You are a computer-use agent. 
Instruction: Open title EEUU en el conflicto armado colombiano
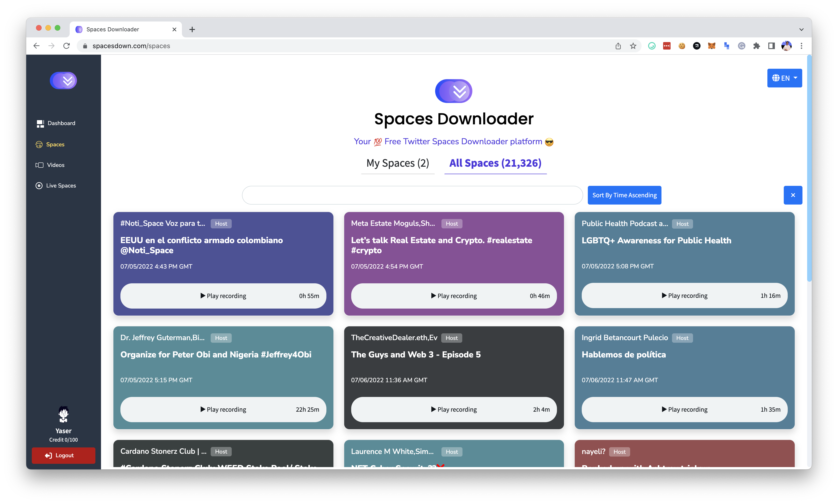pos(201,245)
